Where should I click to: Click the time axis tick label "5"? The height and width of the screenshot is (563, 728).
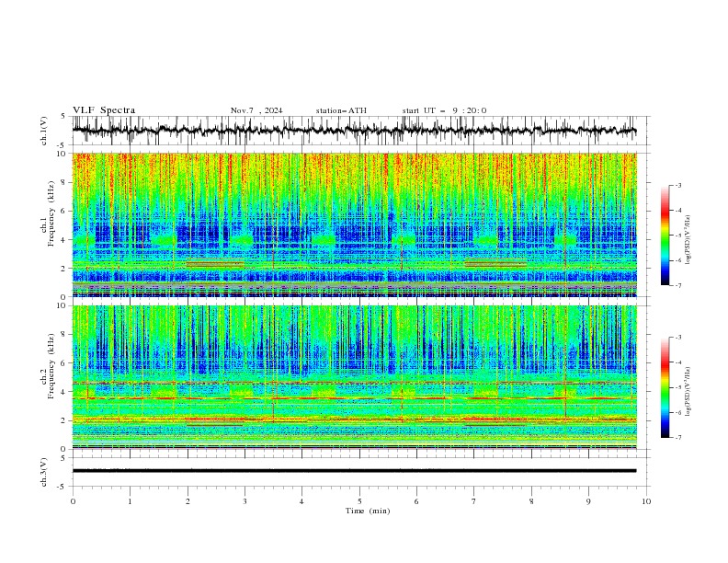pos(359,501)
